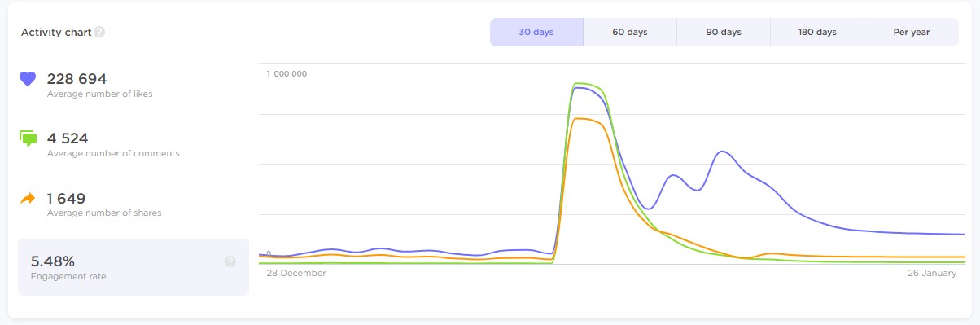Switch to the 60 days tab
980x325 pixels.
click(630, 33)
